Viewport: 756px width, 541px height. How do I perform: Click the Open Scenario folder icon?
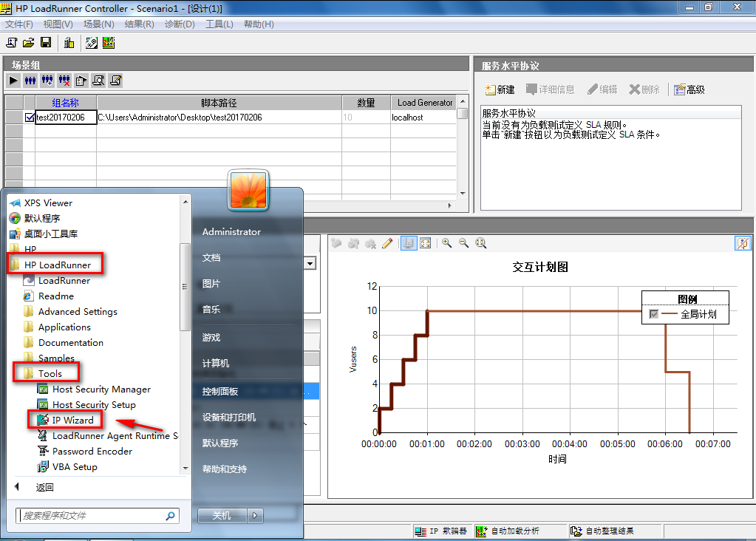pos(28,43)
